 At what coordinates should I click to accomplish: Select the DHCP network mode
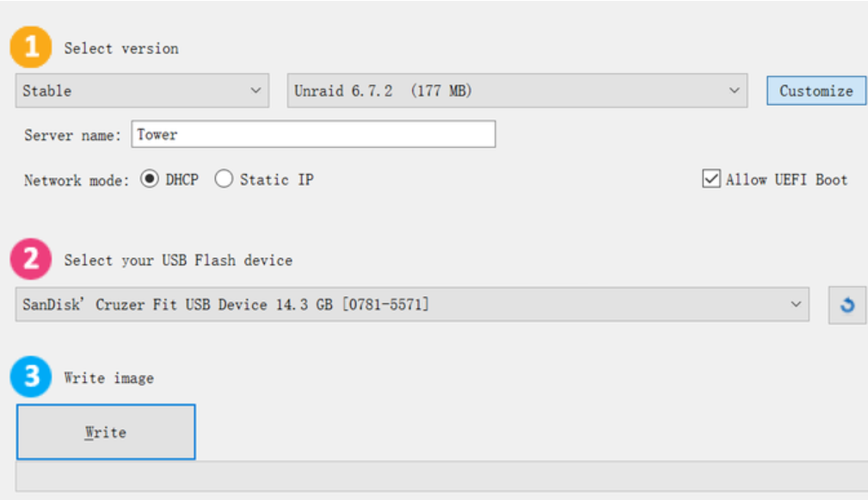point(150,180)
